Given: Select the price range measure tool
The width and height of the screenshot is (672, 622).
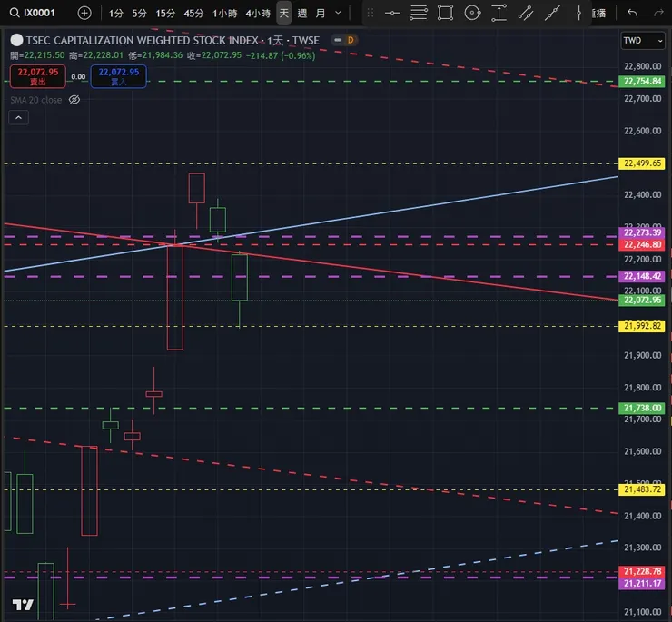Looking at the screenshot, I should [x=499, y=13].
